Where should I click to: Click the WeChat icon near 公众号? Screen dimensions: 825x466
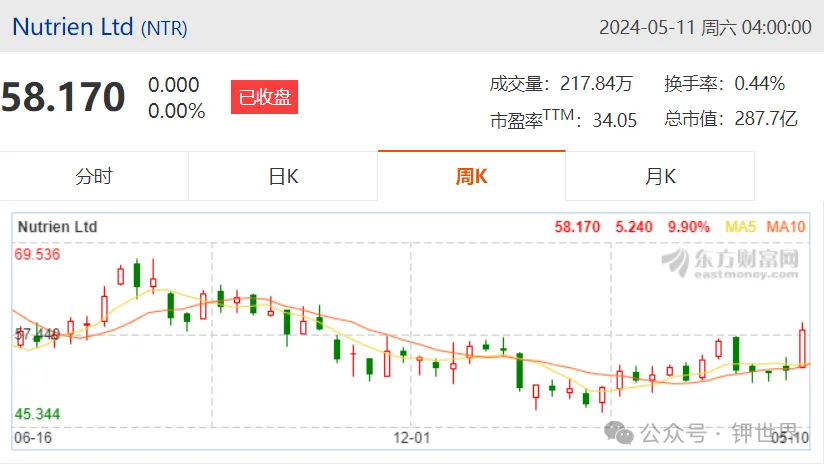pos(619,433)
